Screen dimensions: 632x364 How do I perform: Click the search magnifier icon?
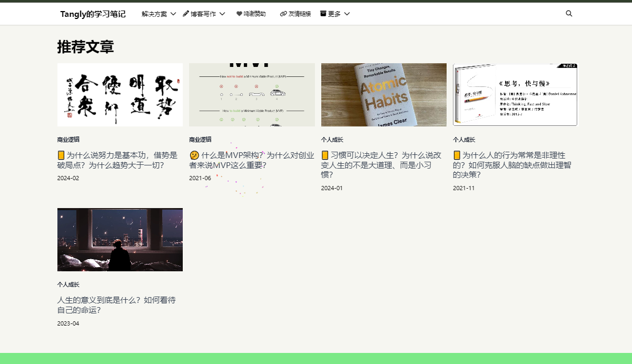569,14
